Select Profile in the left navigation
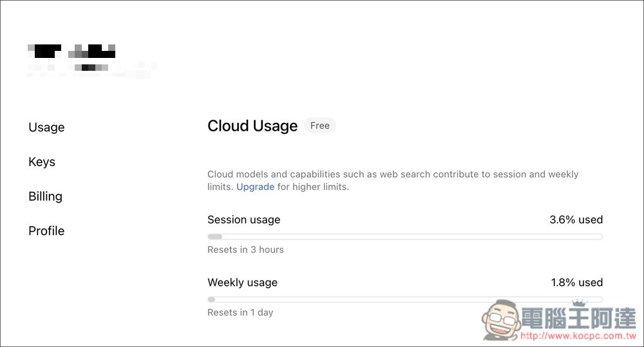Screen dimensions: 644x347 (46, 230)
